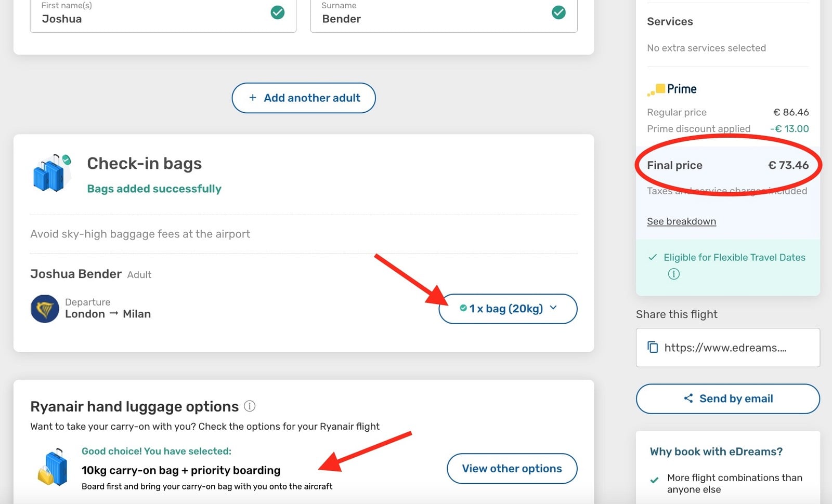Add another adult passenger
Screen dimensions: 832x504
(304, 98)
